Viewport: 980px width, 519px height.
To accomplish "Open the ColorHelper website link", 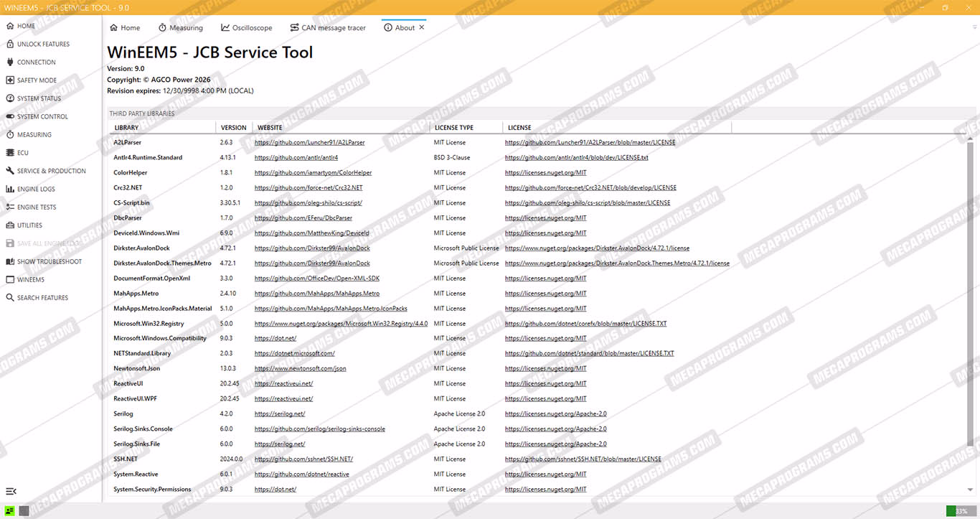I will click(313, 172).
